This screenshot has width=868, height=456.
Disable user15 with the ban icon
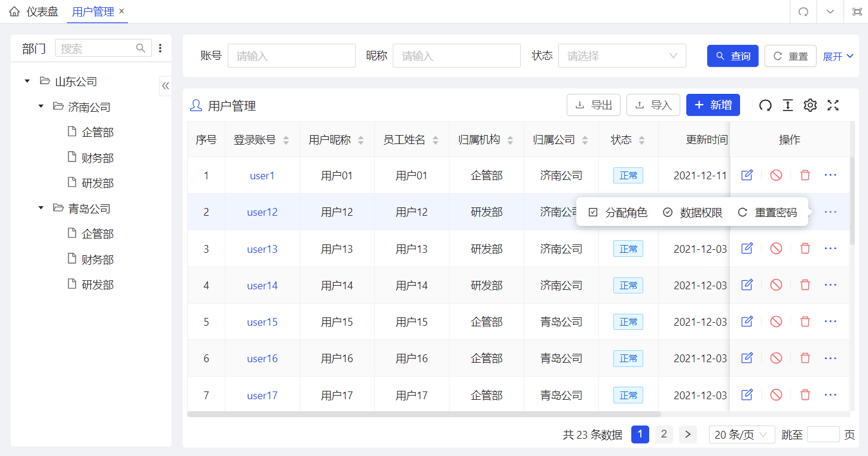tap(776, 322)
